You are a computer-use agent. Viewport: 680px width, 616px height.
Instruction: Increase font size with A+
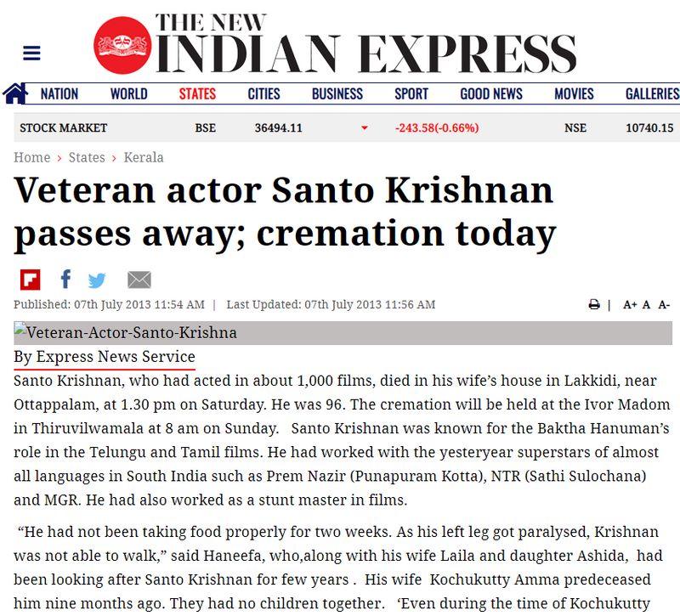pos(630,305)
